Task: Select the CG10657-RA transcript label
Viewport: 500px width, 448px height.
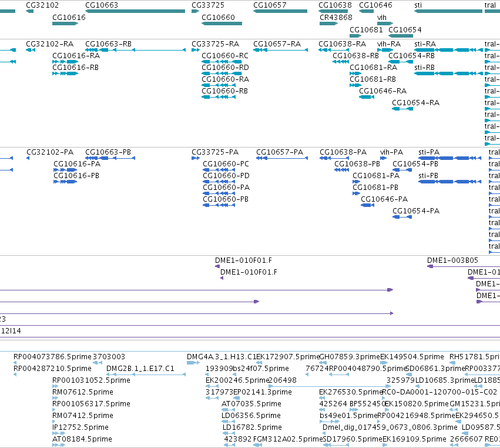Action: pos(277,44)
